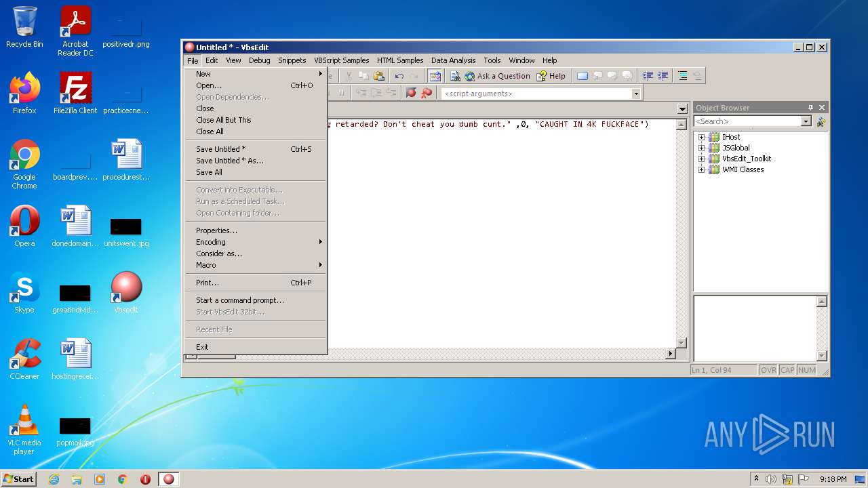Click the Opera icon in the taskbar
Screen dimensions: 868x488
tap(145, 479)
